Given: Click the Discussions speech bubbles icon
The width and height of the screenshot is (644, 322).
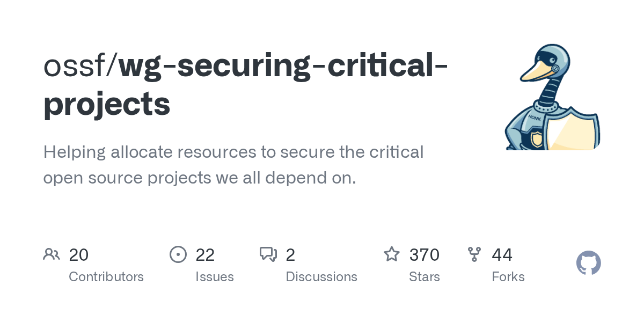Looking at the screenshot, I should [268, 254].
